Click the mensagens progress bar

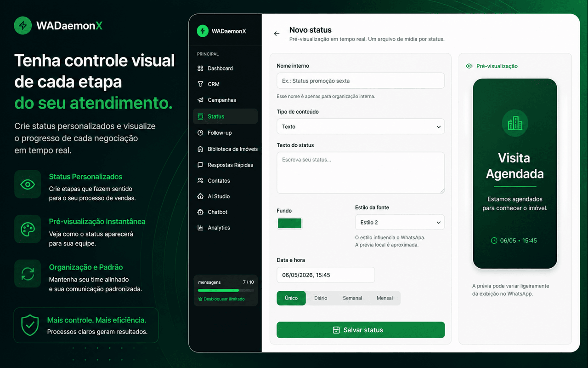(x=226, y=290)
